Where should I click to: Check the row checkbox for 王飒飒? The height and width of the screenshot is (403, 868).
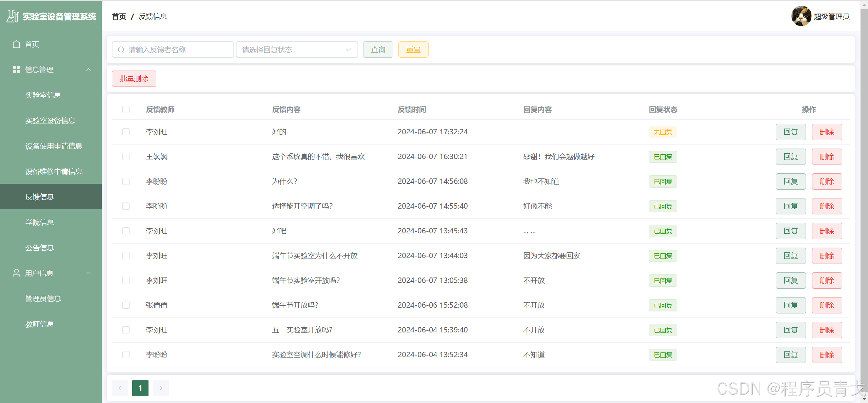126,156
